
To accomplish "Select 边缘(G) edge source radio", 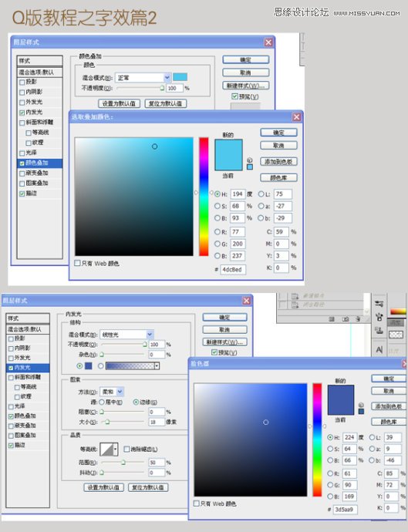I will click(136, 402).
